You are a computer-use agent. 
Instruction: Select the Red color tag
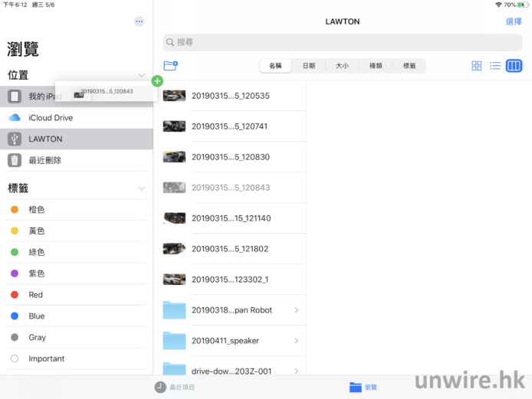(35, 295)
